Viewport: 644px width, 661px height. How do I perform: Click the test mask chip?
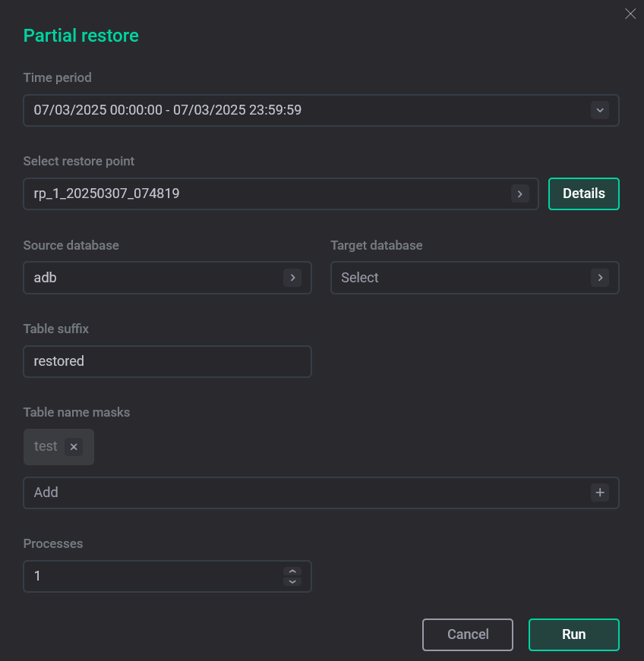[x=58, y=447]
